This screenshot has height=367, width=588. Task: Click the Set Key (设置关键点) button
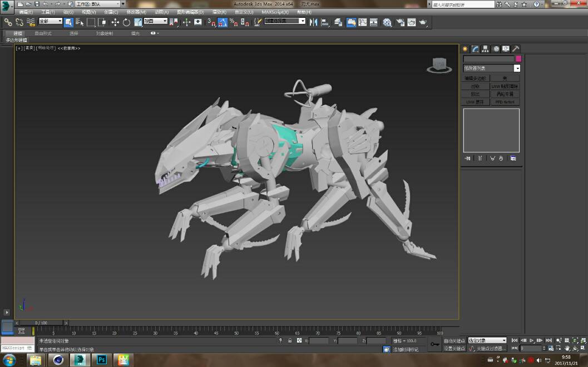[x=454, y=349]
